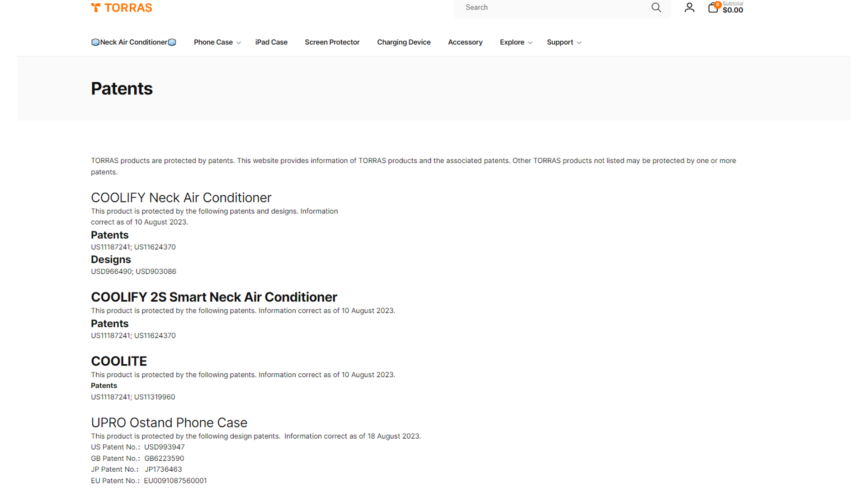The width and height of the screenshot is (868, 488).
Task: Open the user account icon
Action: (x=689, y=7)
